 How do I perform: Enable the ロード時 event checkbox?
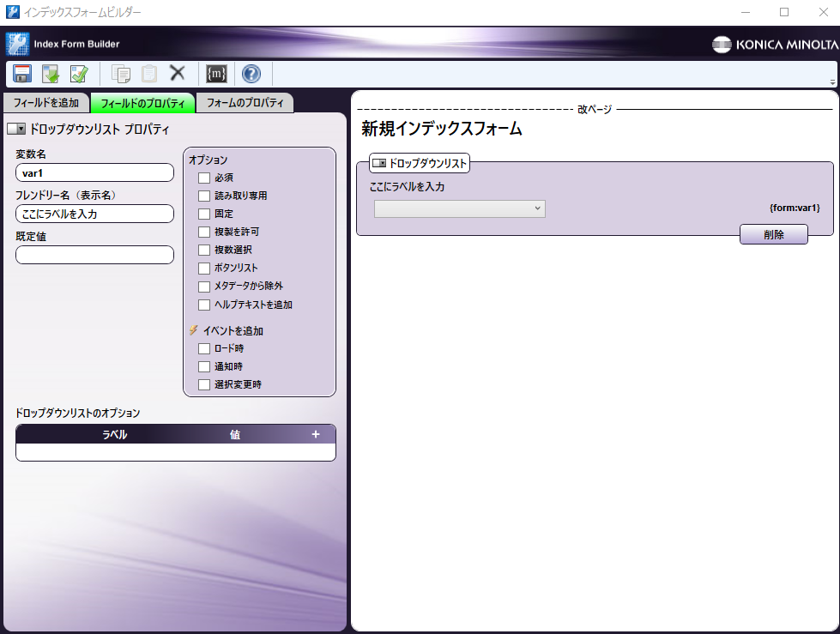[x=204, y=348]
